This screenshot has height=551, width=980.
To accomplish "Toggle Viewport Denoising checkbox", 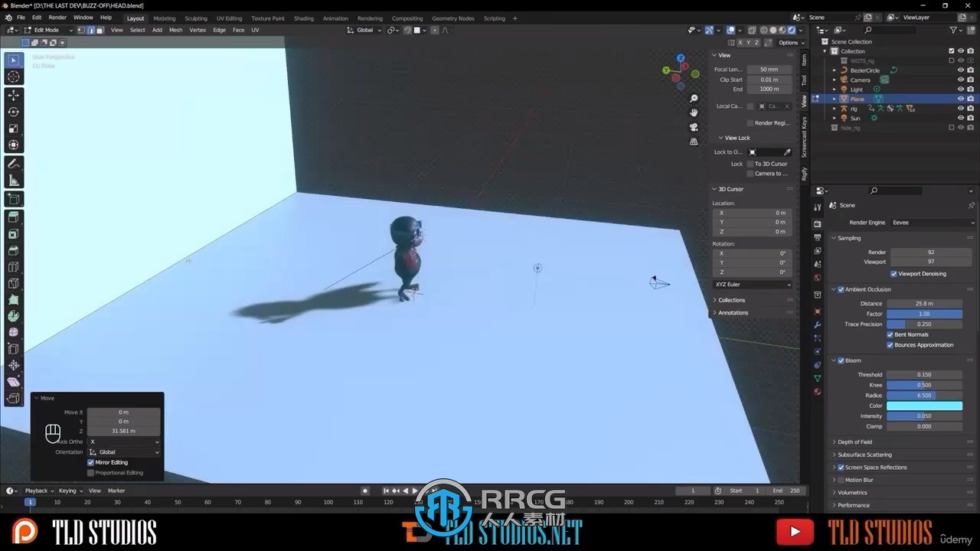I will (893, 273).
